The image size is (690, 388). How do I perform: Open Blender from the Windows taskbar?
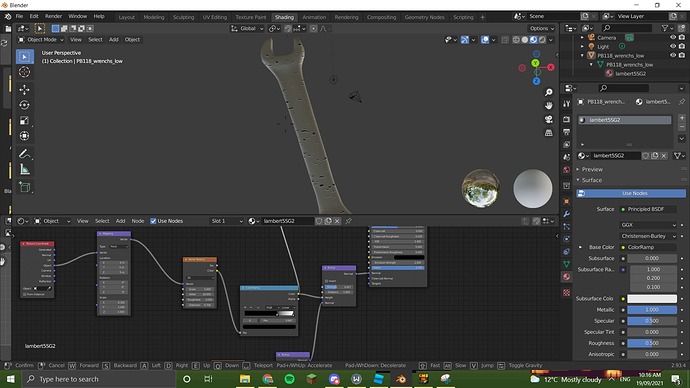[x=400, y=379]
